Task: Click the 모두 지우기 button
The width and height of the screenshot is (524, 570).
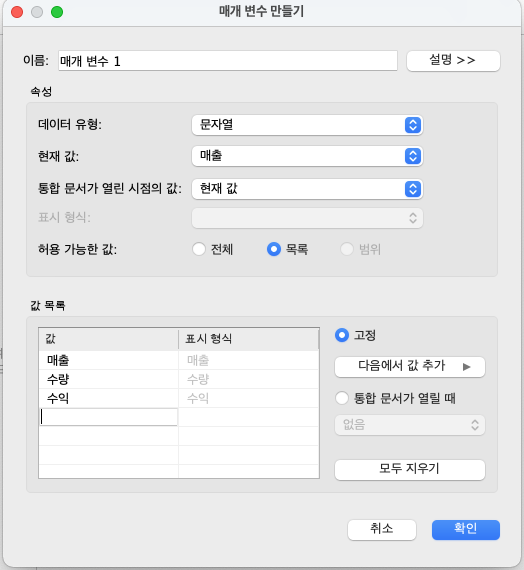Action: point(409,470)
